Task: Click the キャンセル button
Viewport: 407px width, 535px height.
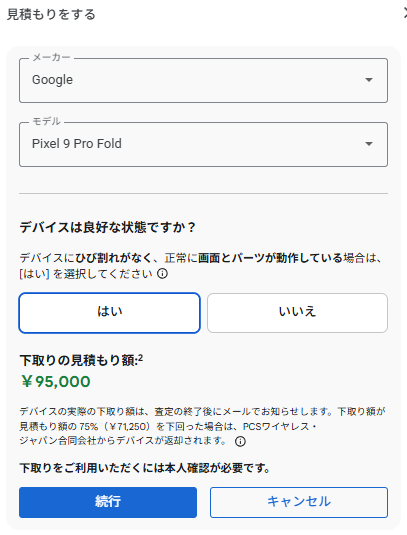Action: [299, 502]
